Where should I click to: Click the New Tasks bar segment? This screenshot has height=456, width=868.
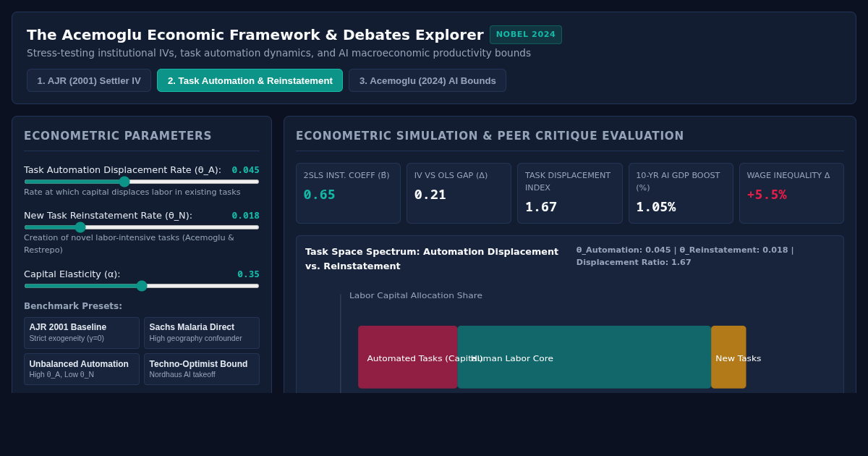(x=728, y=357)
